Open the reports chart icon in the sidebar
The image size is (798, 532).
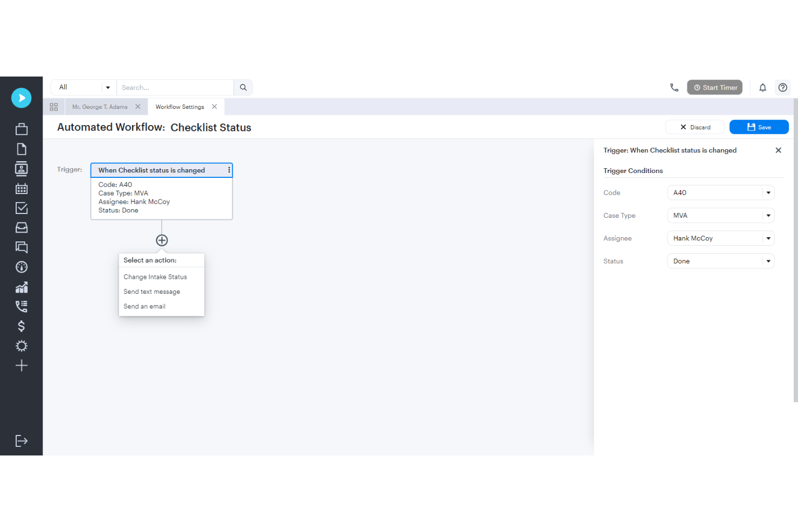pyautogui.click(x=22, y=287)
